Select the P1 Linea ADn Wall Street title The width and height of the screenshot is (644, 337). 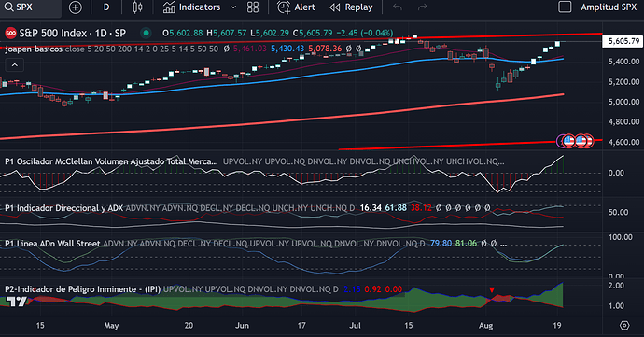(52, 244)
